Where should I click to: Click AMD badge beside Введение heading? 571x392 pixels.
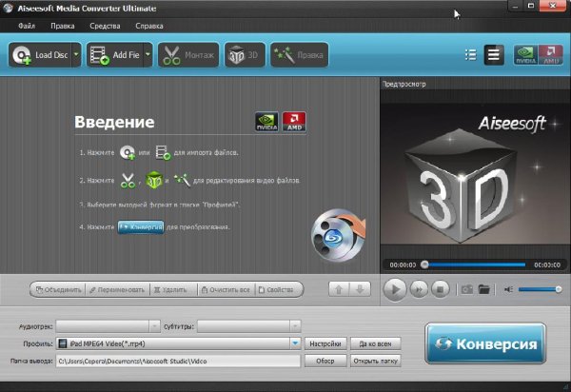tap(294, 122)
